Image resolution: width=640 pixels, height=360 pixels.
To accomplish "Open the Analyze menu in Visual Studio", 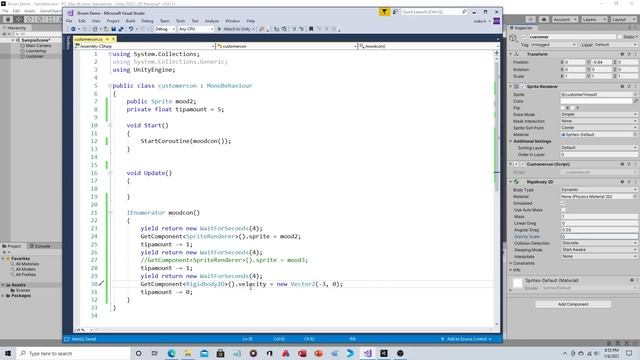I will coord(211,21).
